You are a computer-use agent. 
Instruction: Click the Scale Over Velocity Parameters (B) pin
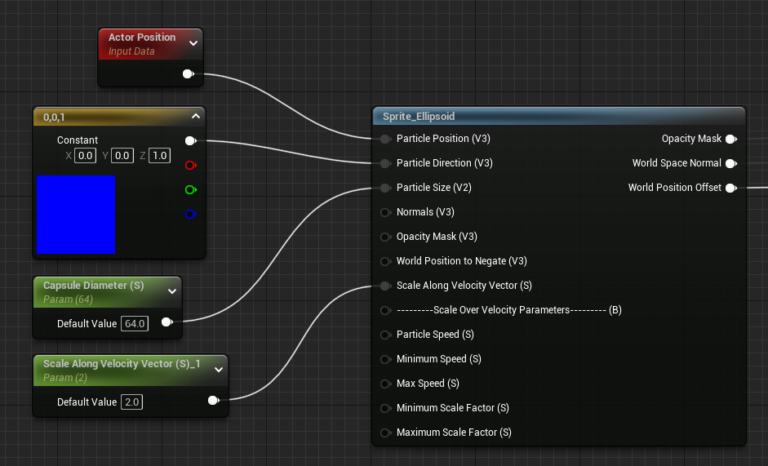[386, 310]
